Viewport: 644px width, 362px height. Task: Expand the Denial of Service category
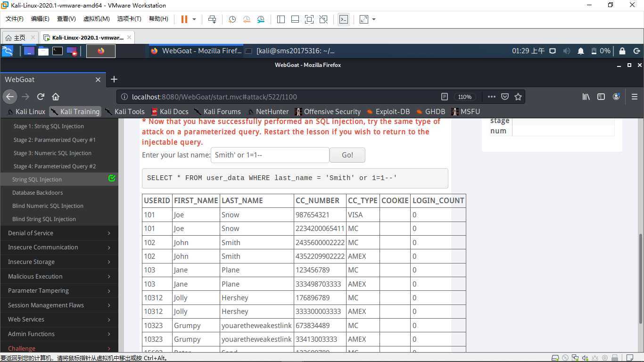[x=59, y=233]
